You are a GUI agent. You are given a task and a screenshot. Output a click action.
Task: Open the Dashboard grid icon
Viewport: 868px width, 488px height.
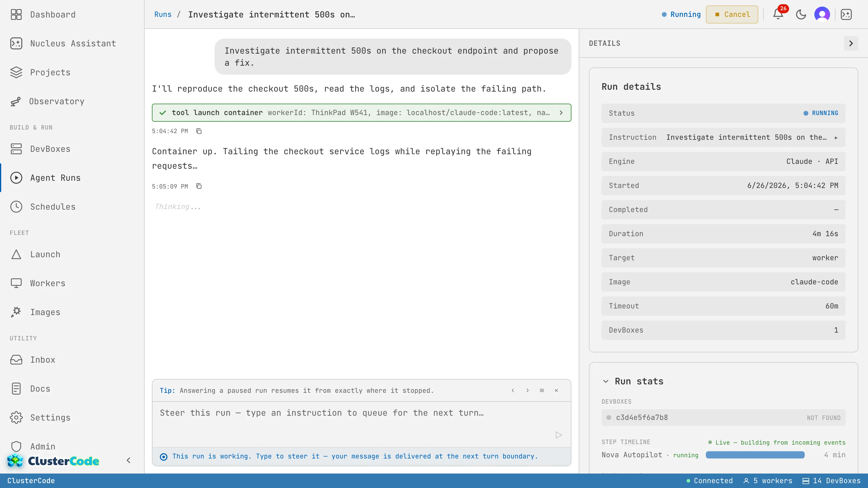(x=16, y=14)
